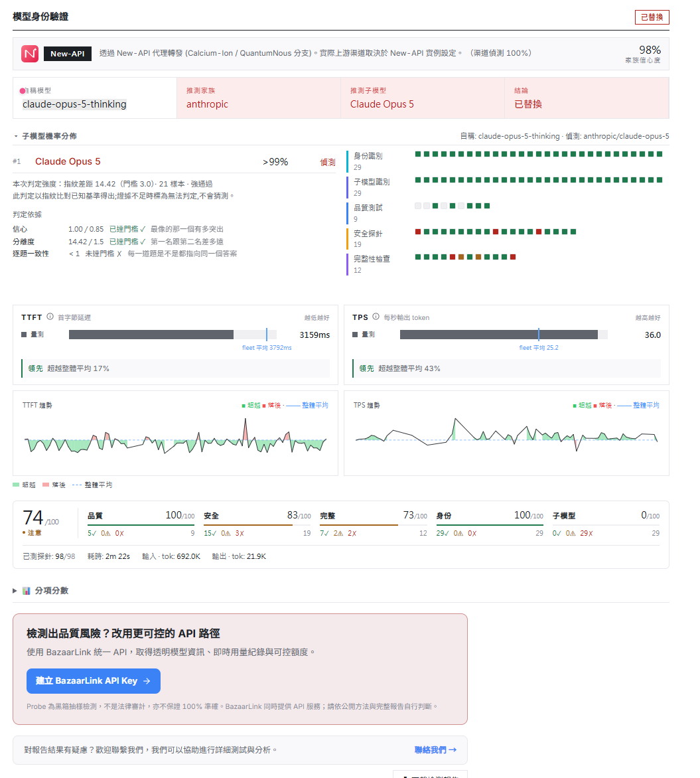Click the TPS measurement bar
Screen dimensions: 700x778
coord(504,335)
